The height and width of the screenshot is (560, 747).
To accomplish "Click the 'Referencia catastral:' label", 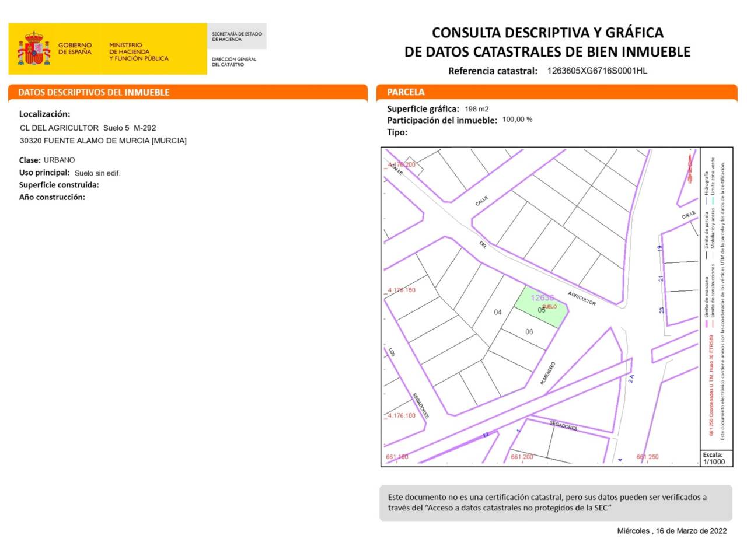I will [x=493, y=71].
